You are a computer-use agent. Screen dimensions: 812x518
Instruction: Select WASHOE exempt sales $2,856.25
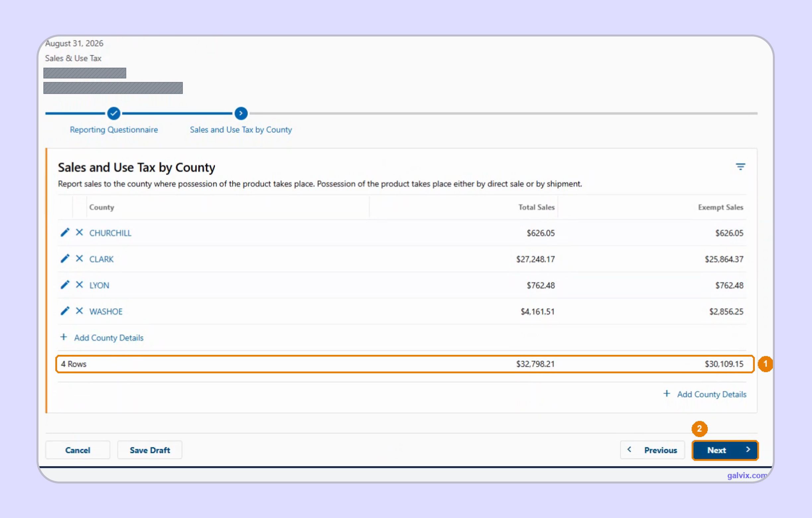(x=726, y=312)
